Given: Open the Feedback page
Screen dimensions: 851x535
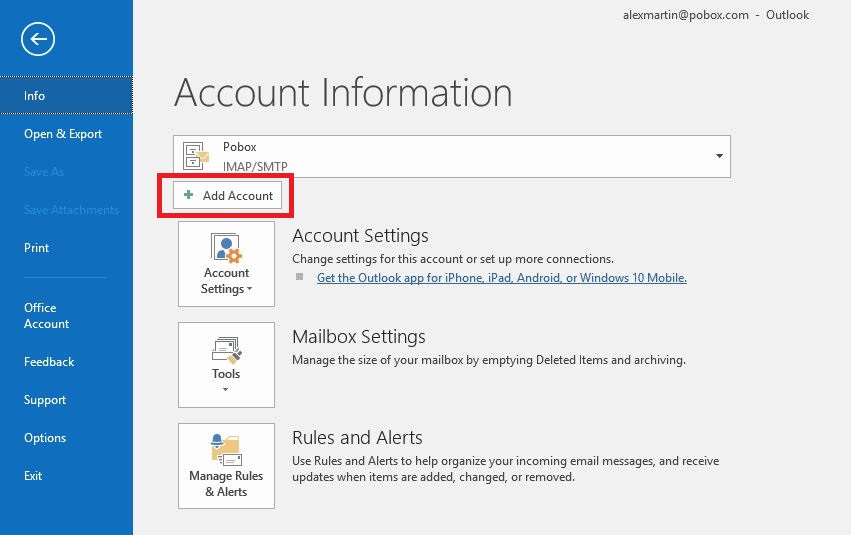Looking at the screenshot, I should click(49, 362).
